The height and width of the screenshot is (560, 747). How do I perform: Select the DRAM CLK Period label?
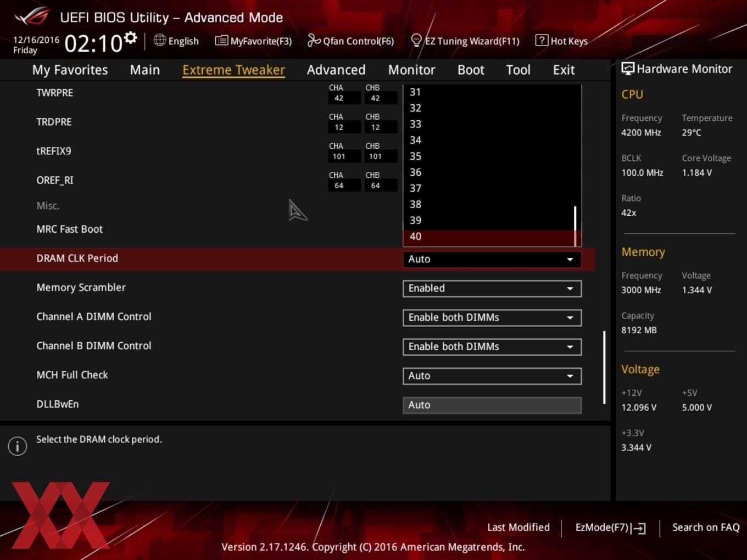click(x=77, y=258)
